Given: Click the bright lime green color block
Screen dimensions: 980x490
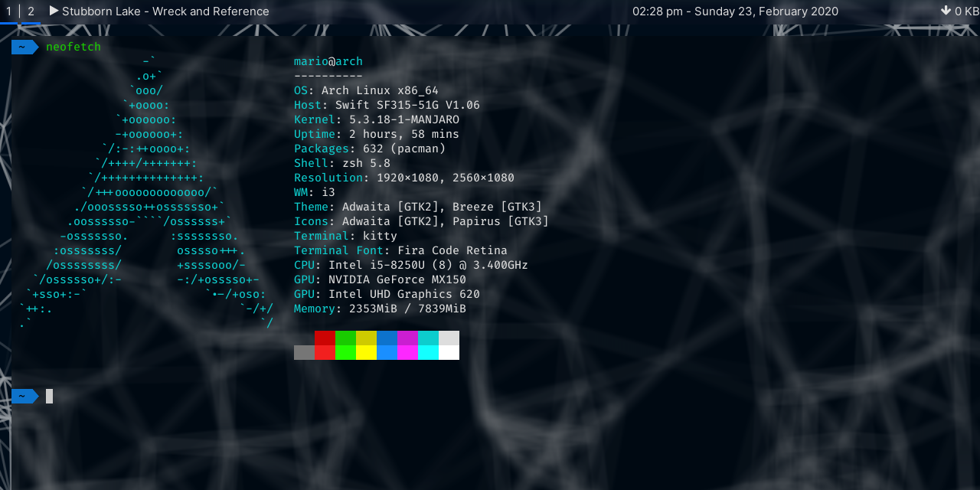Looking at the screenshot, I should pos(345,352).
